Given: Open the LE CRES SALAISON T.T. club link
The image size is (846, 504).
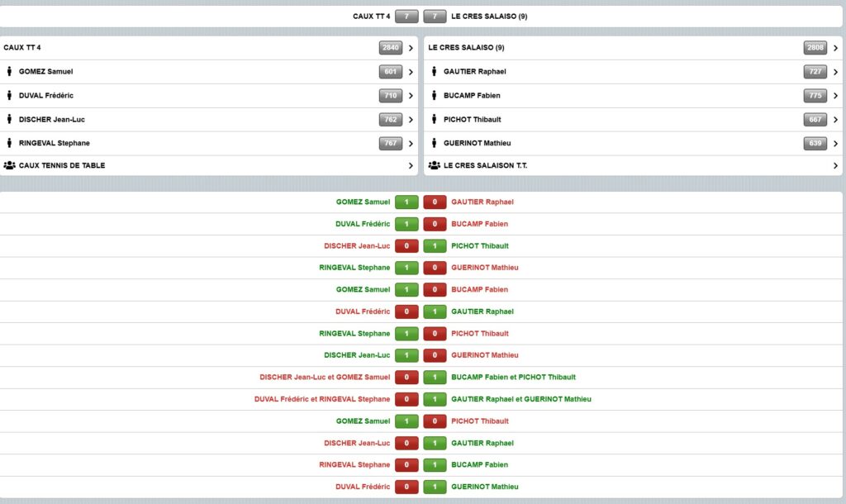Looking at the screenshot, I should (485, 166).
